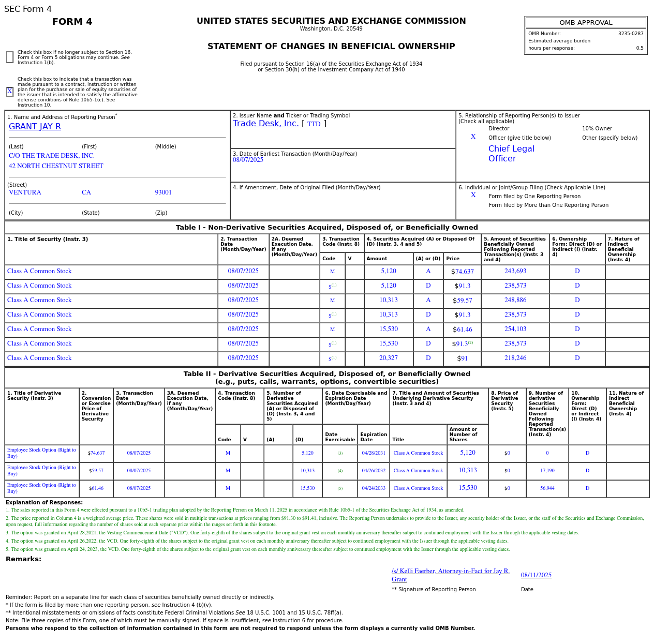Click the 93001 zip code
Viewport: 654px width, 644px height.
point(163,192)
